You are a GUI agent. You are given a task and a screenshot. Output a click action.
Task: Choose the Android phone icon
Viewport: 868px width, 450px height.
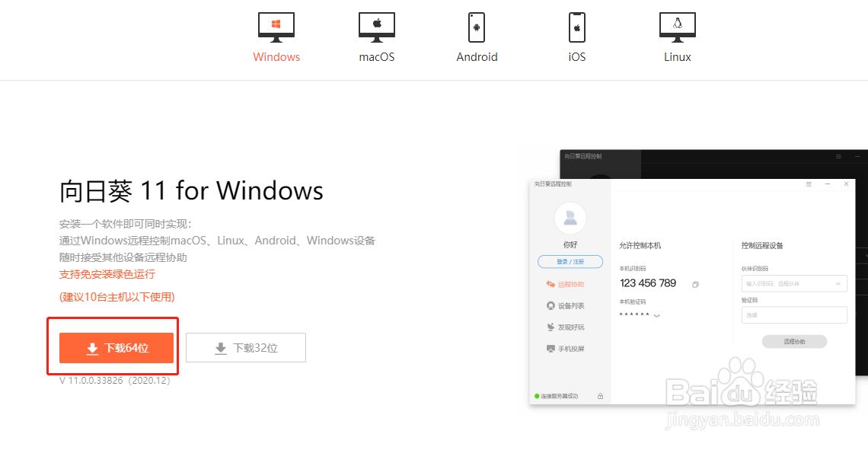pyautogui.click(x=477, y=27)
